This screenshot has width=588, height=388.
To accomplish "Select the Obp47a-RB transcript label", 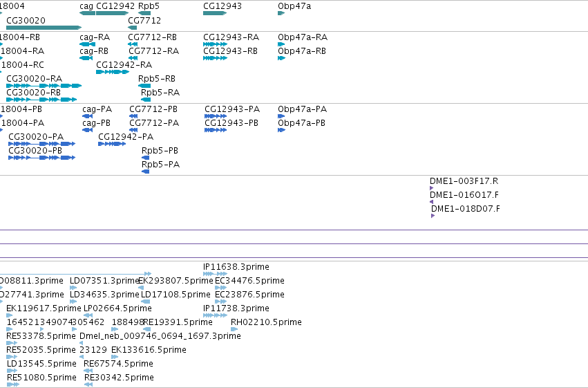I will (x=302, y=51).
